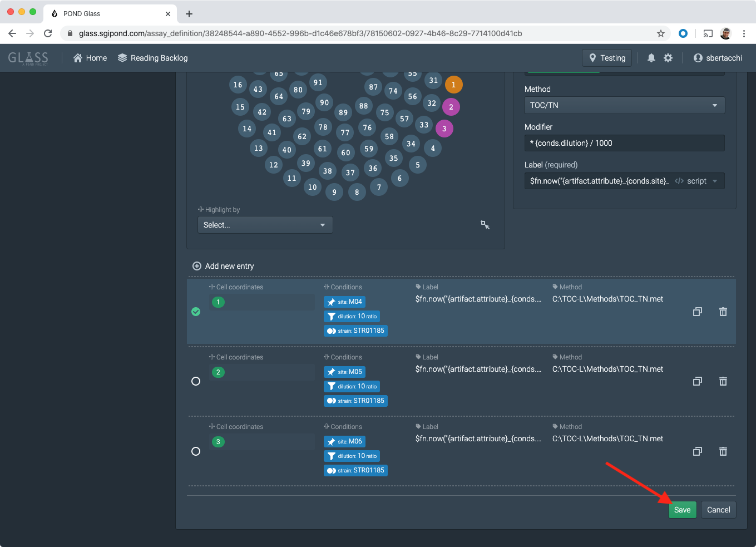Screen dimensions: 756x547
Task: Click the orange well 1 on the plate map
Action: point(453,85)
